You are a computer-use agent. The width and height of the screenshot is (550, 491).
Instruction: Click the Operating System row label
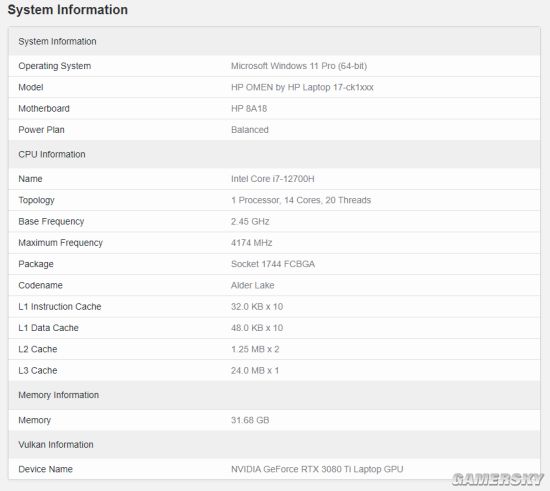pos(55,66)
